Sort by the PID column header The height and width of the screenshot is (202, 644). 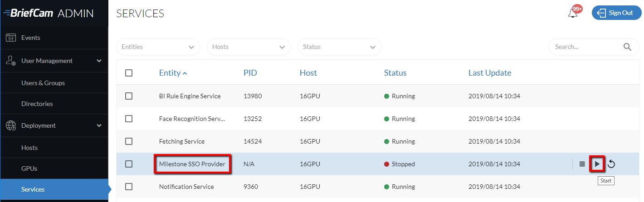pos(250,73)
